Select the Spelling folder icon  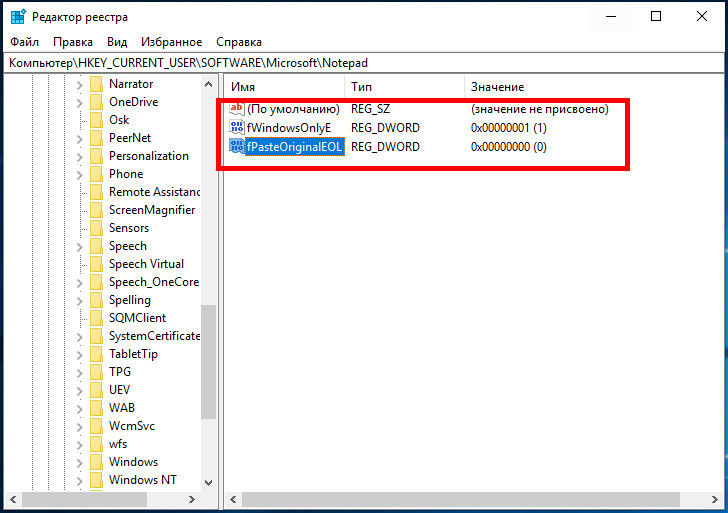click(x=96, y=300)
